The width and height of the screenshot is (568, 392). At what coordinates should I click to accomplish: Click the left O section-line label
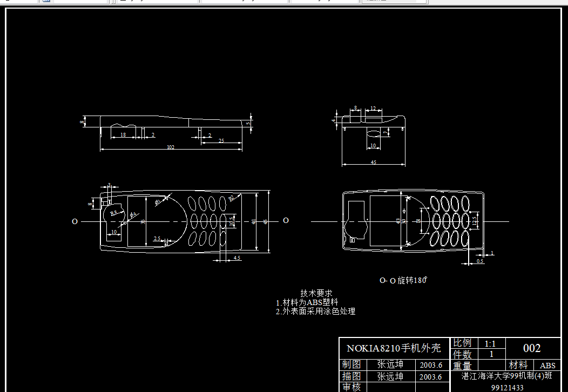75,221
